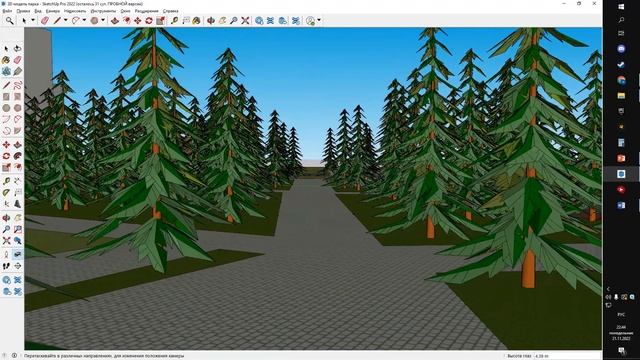Toggle the active Look Around tool

[18, 254]
